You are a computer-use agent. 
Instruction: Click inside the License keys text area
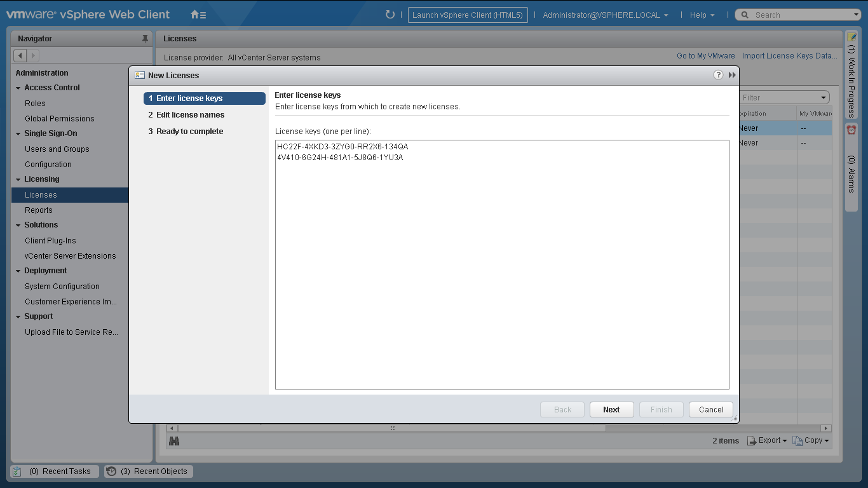(x=501, y=267)
